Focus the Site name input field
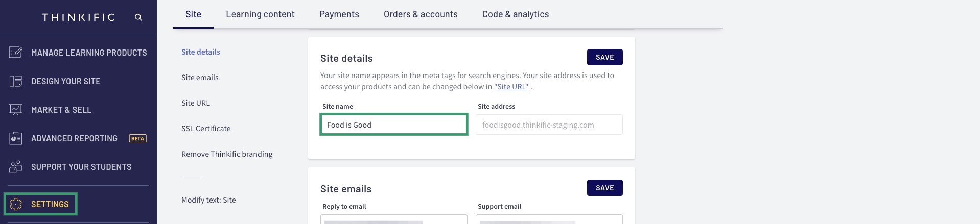The image size is (980, 224). [x=394, y=125]
